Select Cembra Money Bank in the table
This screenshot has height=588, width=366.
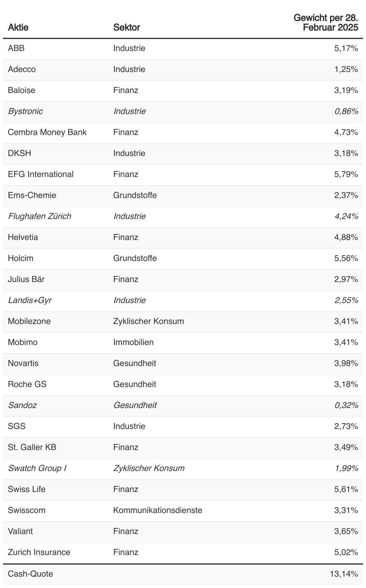pyautogui.click(x=47, y=132)
